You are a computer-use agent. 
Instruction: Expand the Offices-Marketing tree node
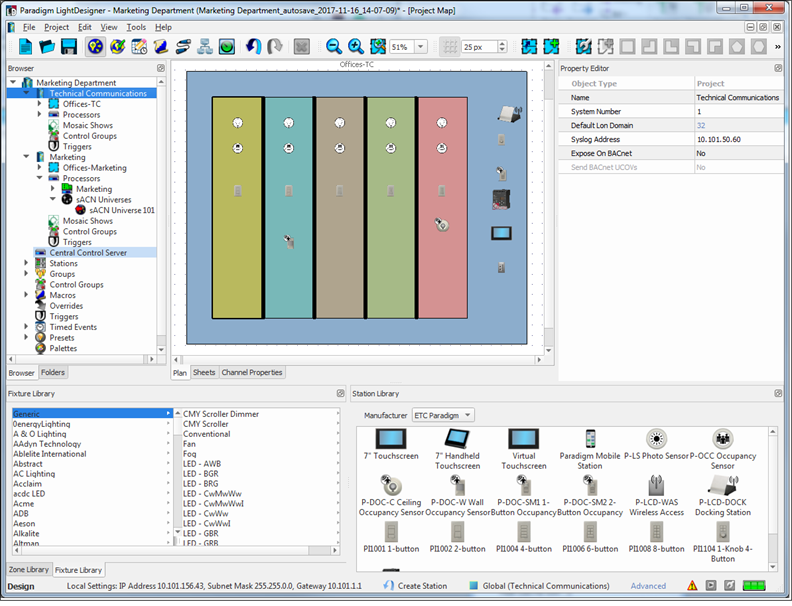39,167
